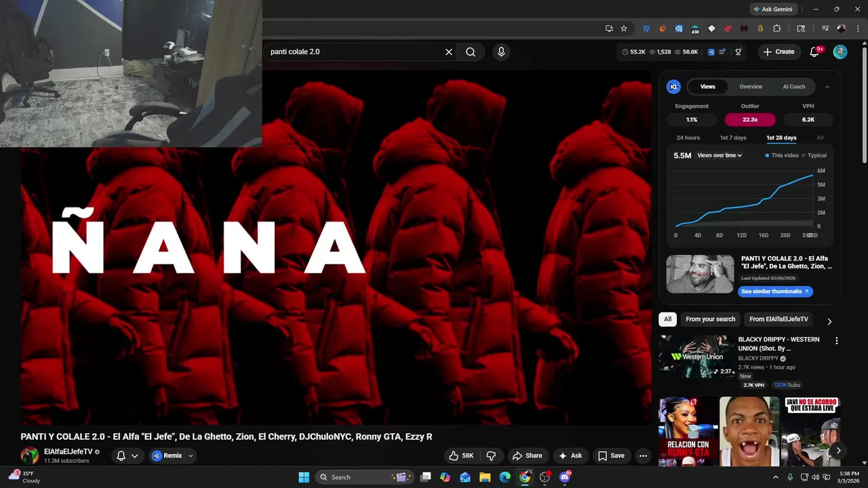Open the Chrome Extensions puzzle icon
Viewport: 868px width, 488px height.
(x=777, y=28)
